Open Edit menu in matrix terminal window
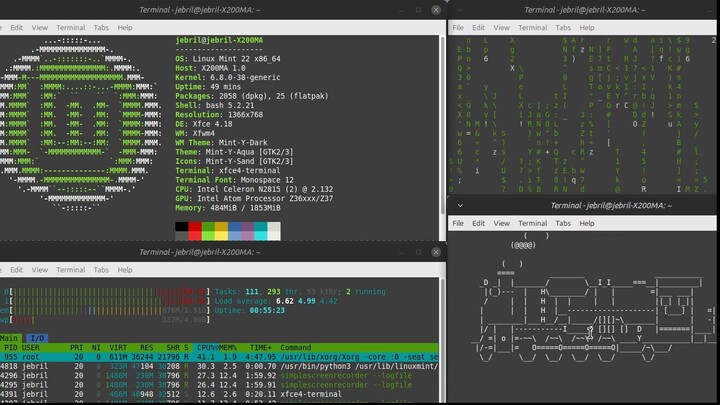 click(478, 28)
